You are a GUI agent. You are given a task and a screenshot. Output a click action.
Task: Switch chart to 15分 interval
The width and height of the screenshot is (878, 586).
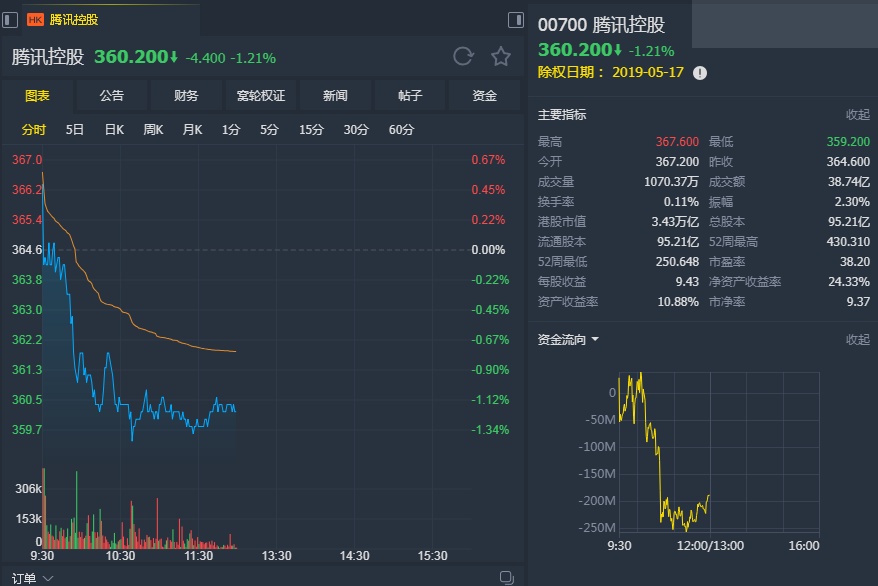click(311, 130)
